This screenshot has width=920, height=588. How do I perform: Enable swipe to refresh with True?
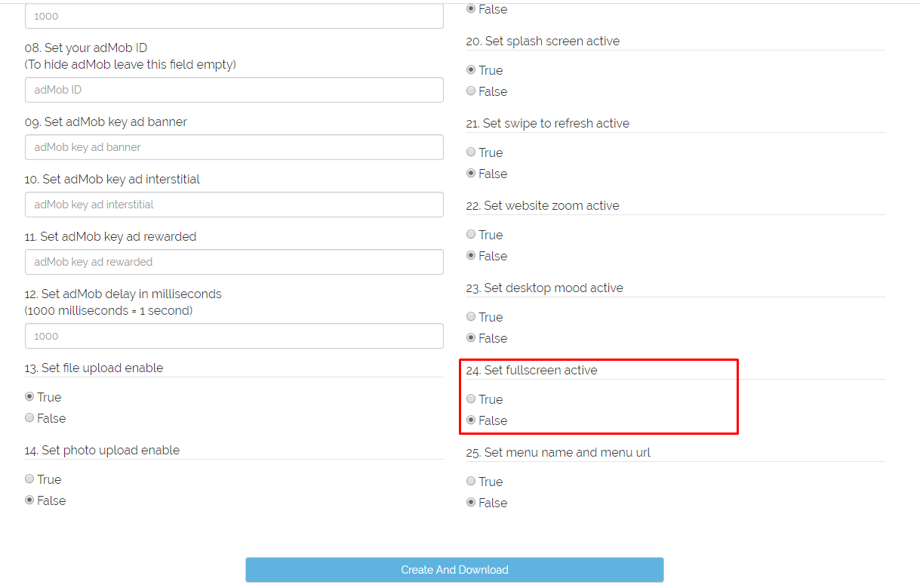(x=470, y=152)
